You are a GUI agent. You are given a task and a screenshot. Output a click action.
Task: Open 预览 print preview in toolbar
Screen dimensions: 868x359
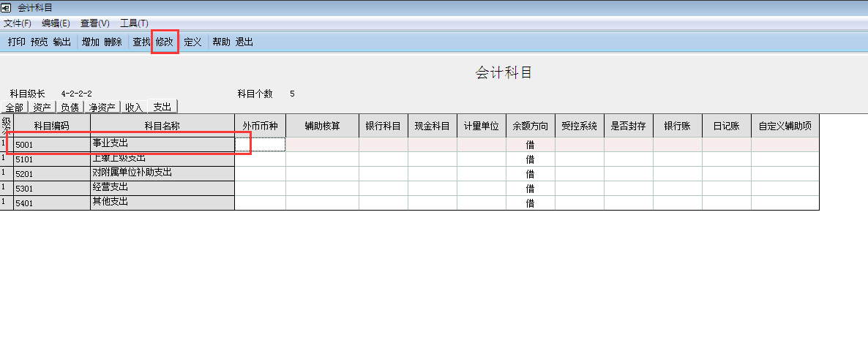click(x=40, y=42)
